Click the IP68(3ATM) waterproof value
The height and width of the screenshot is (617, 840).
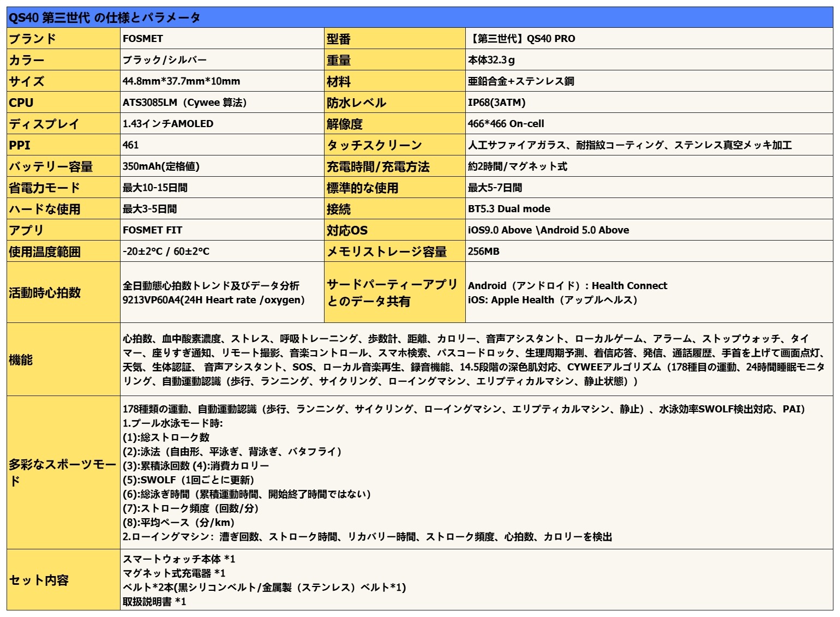click(x=496, y=103)
